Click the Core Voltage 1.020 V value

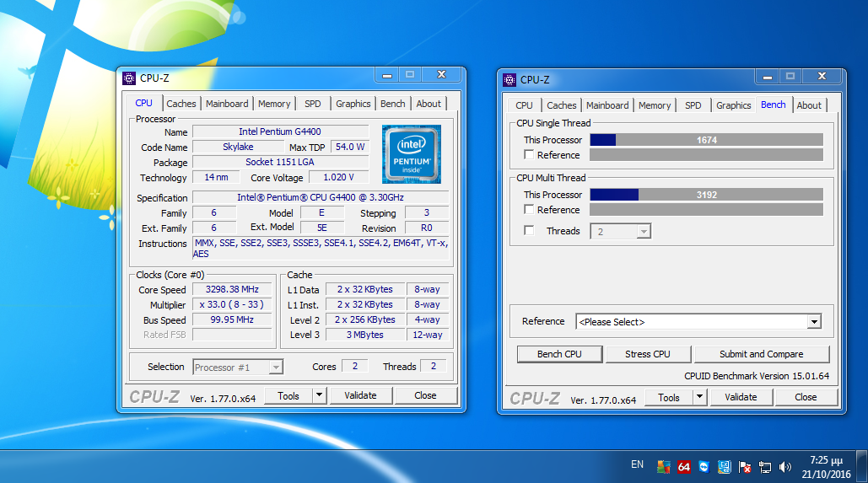click(338, 177)
